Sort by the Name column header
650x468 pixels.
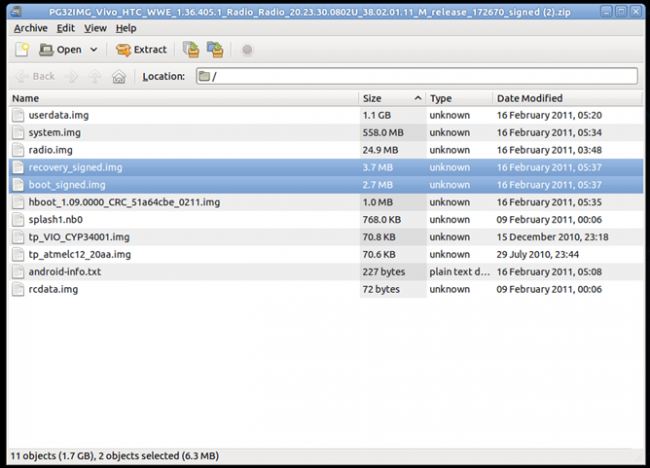tap(184, 98)
